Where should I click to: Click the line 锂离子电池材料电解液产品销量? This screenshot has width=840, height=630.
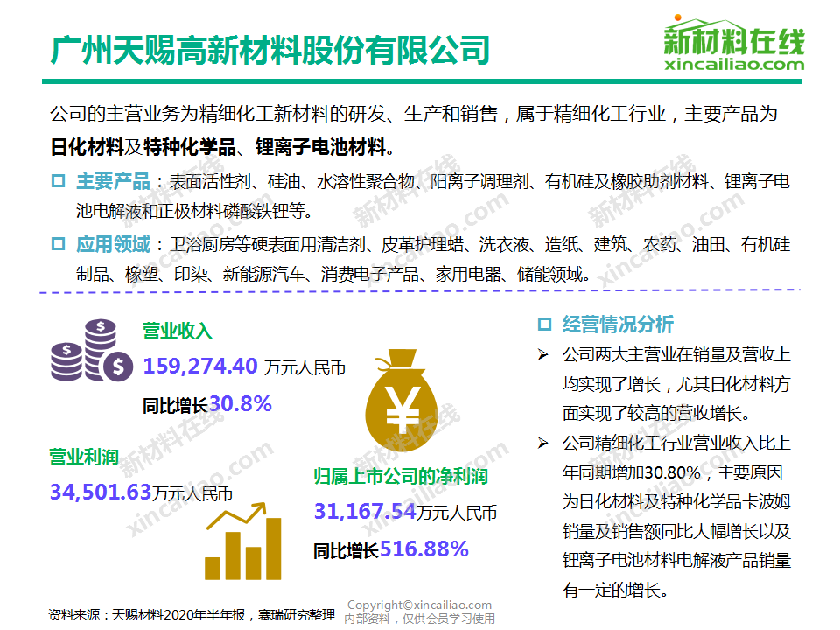click(676, 561)
